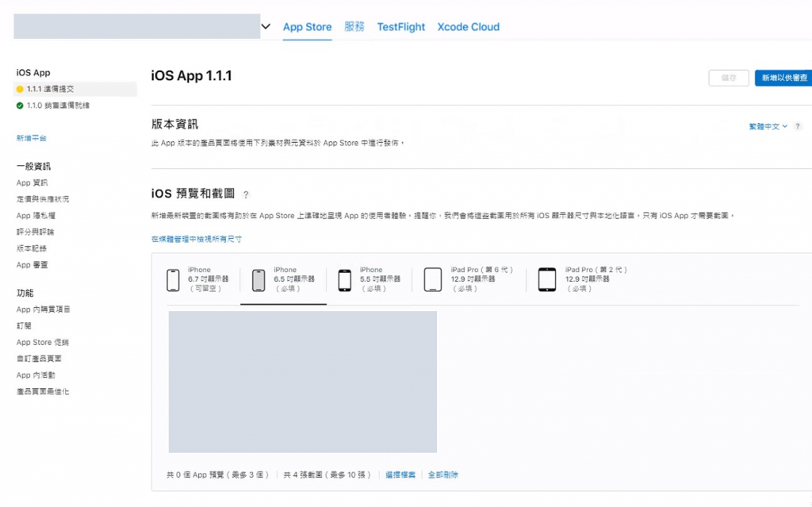Screen dimensions: 812x507
Task: Open App 審查 in sidebar
Action: [x=32, y=265]
